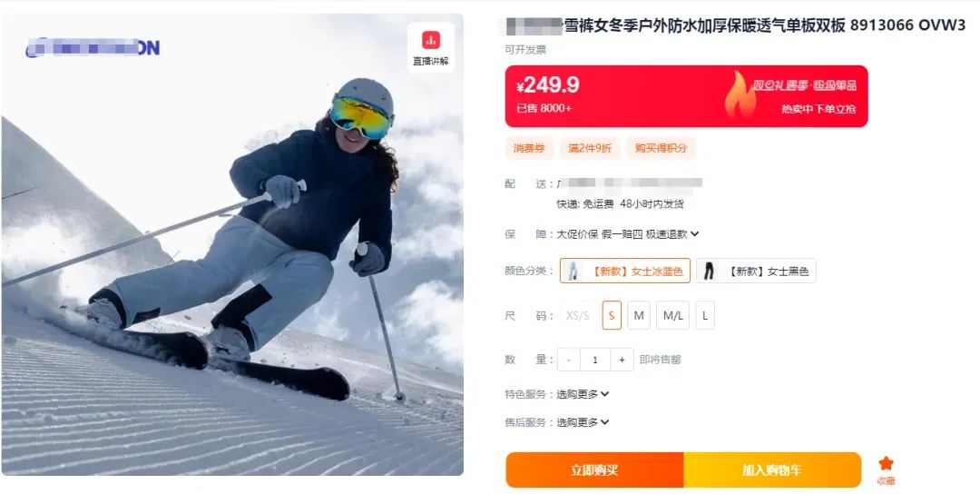Expand the 保障 guarantee details chevron
980x504 pixels.
695,234
